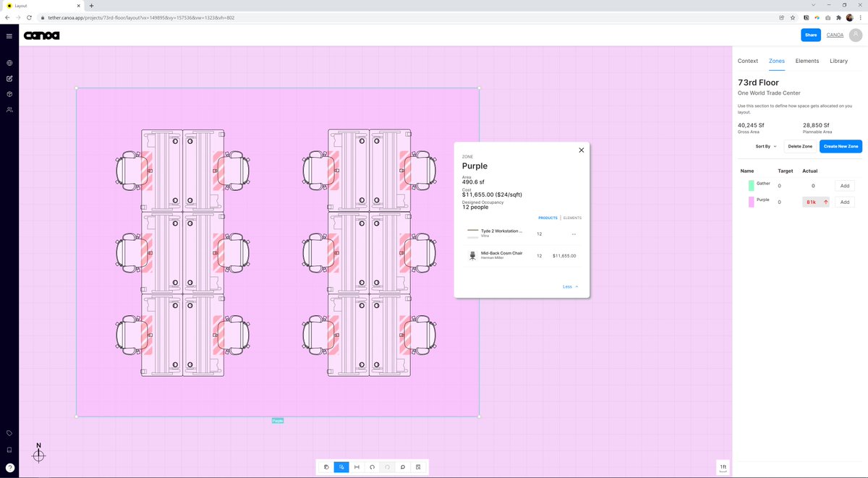Expand the red arrow next to Purple's Actual value

tap(825, 202)
